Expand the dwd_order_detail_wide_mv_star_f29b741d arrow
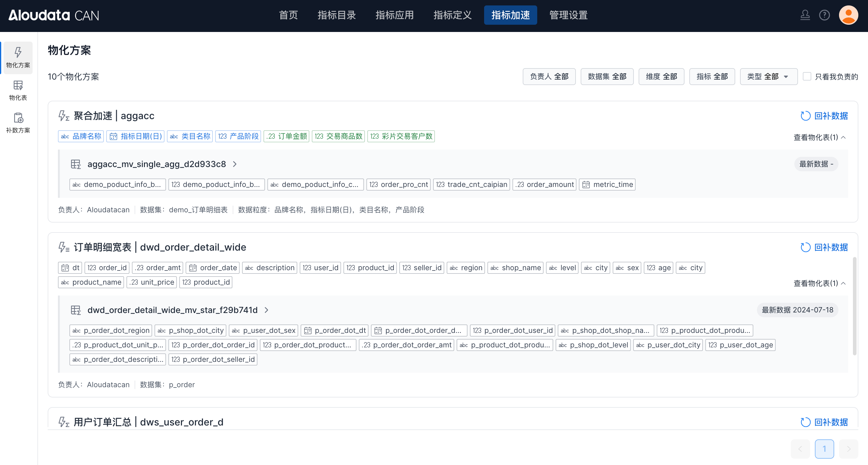868x465 pixels. pos(266,310)
